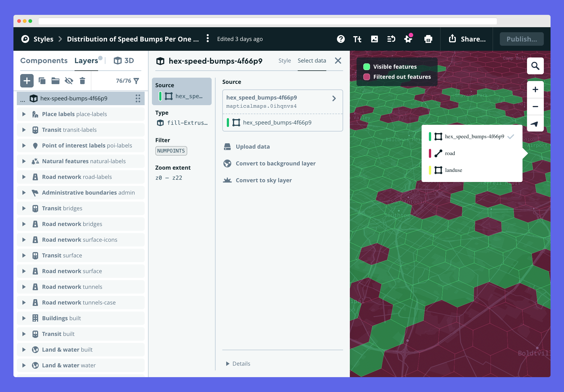The image size is (564, 392).
Task: Open the map search magnifier
Action: coord(535,66)
